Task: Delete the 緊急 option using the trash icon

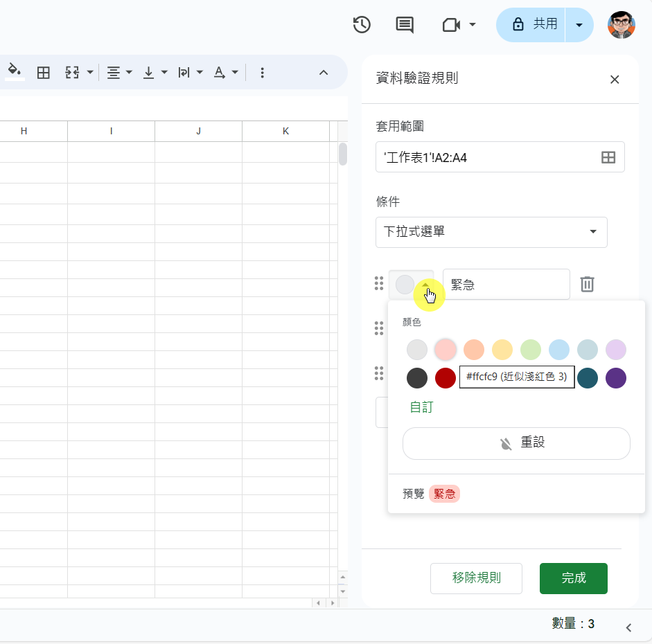Action: coord(587,284)
